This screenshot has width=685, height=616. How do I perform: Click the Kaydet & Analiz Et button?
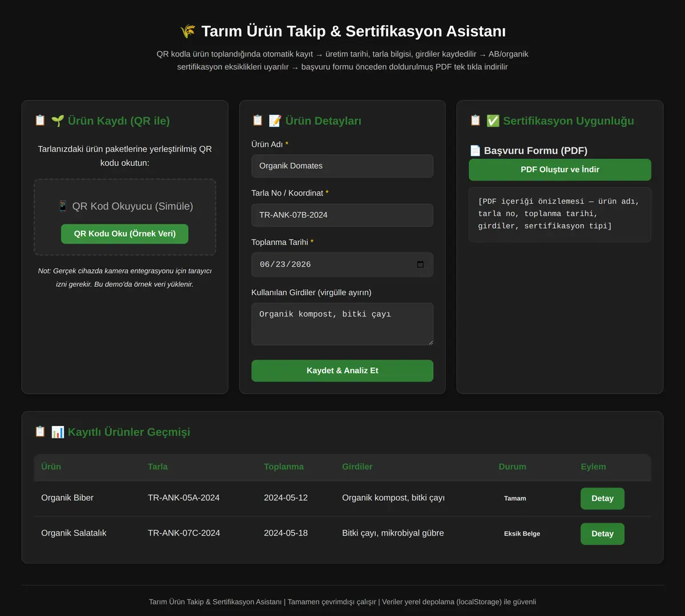[x=342, y=371]
